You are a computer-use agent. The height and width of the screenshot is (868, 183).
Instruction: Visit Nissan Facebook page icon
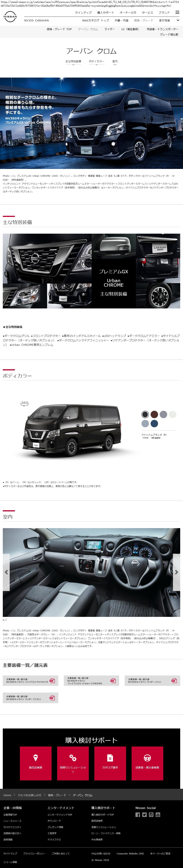(x=138, y=815)
